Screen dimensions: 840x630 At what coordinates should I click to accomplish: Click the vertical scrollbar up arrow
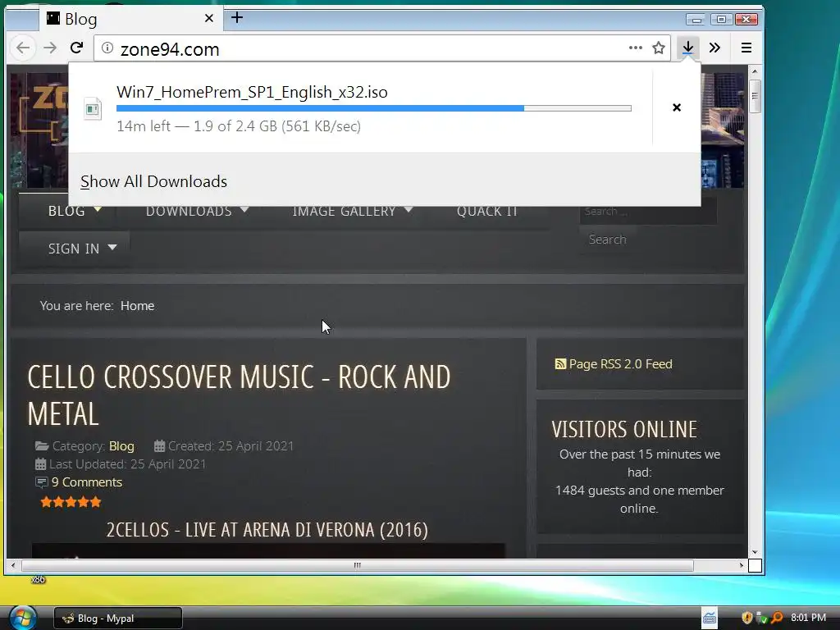[x=755, y=71]
